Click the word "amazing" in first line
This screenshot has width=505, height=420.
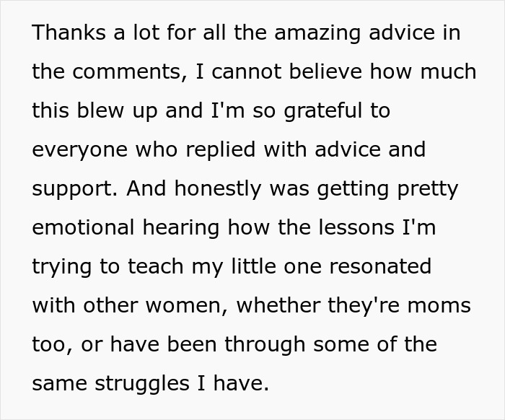(317, 34)
